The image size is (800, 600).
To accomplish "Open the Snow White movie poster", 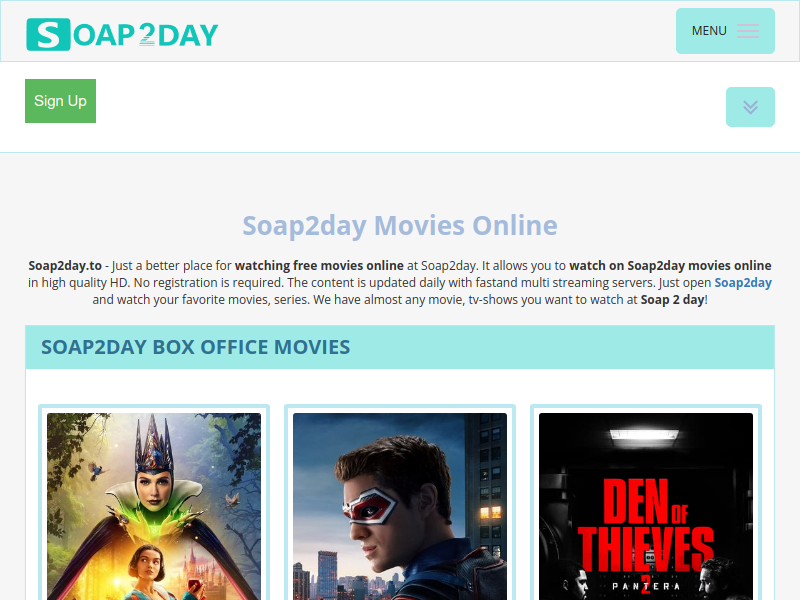I will (x=154, y=507).
